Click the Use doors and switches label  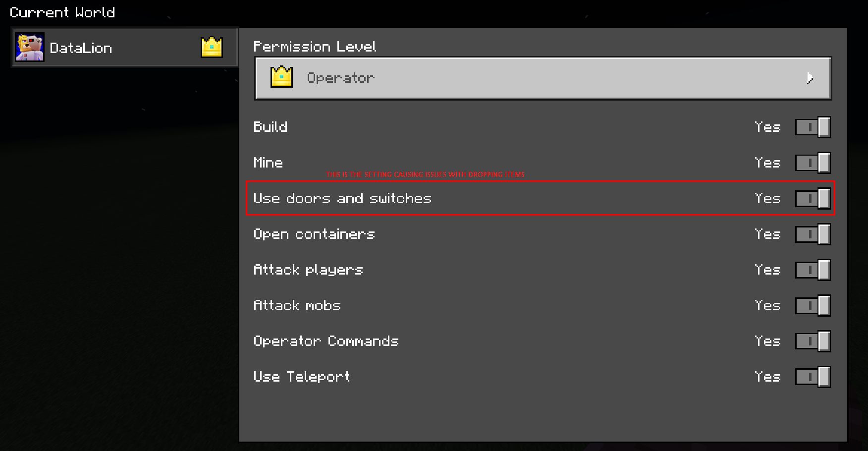(x=342, y=199)
